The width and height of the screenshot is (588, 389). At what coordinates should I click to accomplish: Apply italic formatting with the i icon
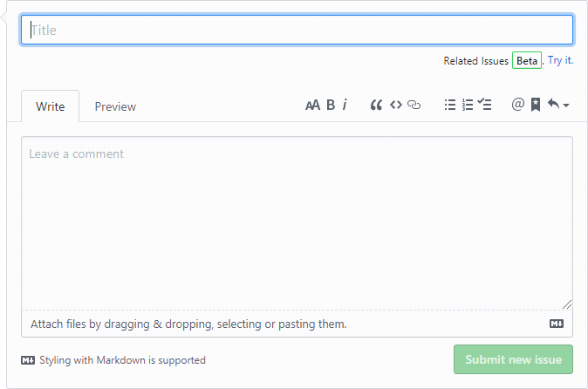point(345,106)
